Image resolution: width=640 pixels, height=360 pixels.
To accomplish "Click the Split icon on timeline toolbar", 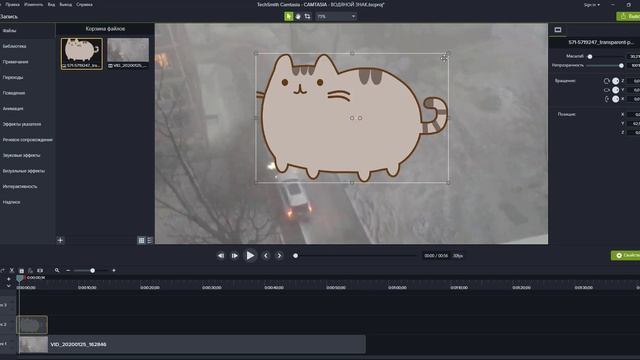I will pos(40,270).
